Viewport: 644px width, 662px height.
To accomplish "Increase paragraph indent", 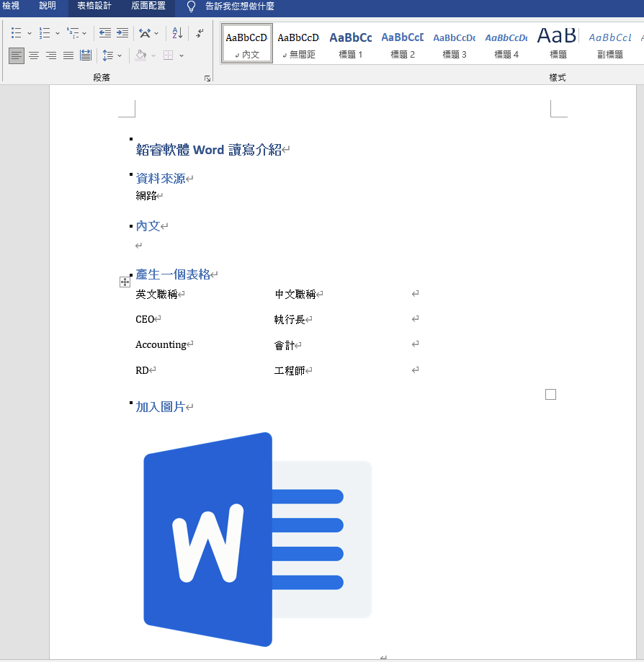I will click(122, 33).
